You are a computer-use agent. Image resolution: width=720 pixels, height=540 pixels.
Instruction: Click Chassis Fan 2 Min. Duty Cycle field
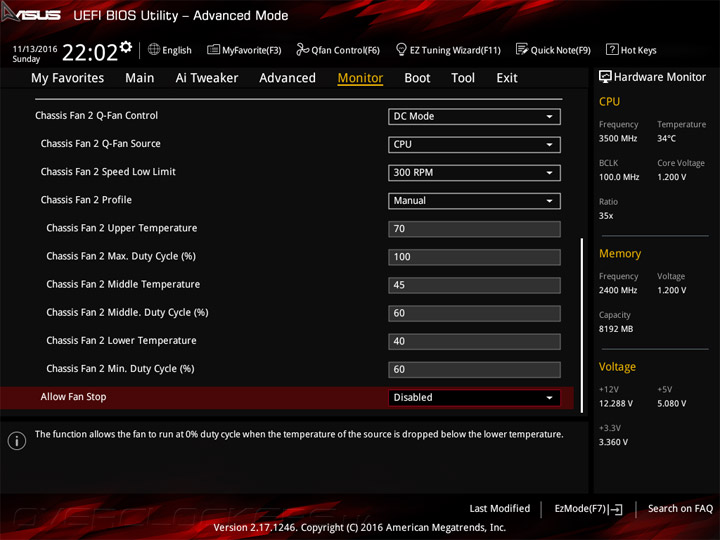pos(474,370)
